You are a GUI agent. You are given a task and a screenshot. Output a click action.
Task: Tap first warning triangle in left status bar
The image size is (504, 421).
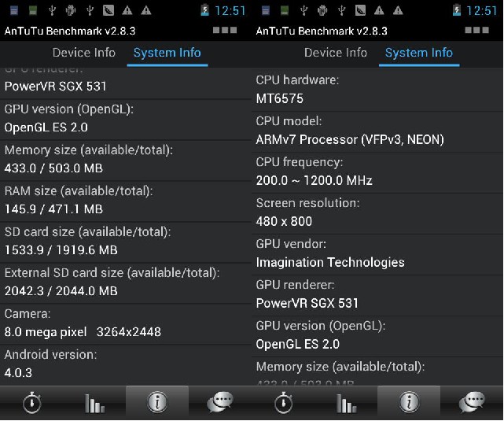[x=127, y=10]
